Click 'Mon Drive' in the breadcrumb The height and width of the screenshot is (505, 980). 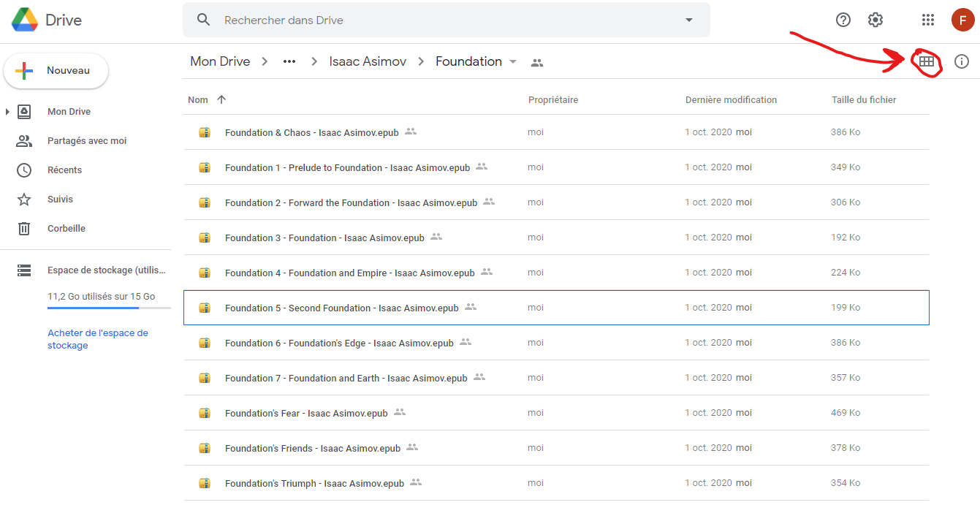click(x=220, y=61)
